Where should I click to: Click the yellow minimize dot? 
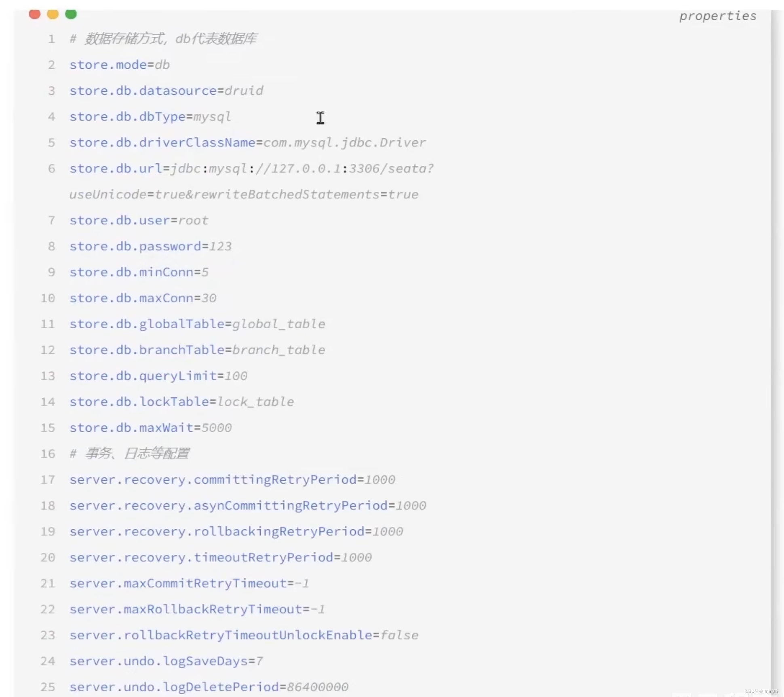pos(53,14)
